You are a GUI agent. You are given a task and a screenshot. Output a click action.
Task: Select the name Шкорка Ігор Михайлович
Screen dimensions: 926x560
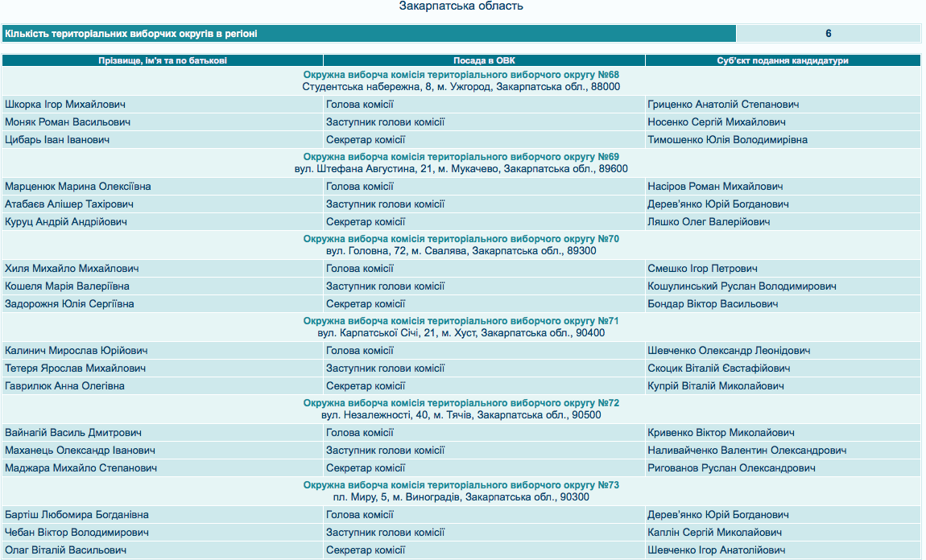click(x=65, y=105)
